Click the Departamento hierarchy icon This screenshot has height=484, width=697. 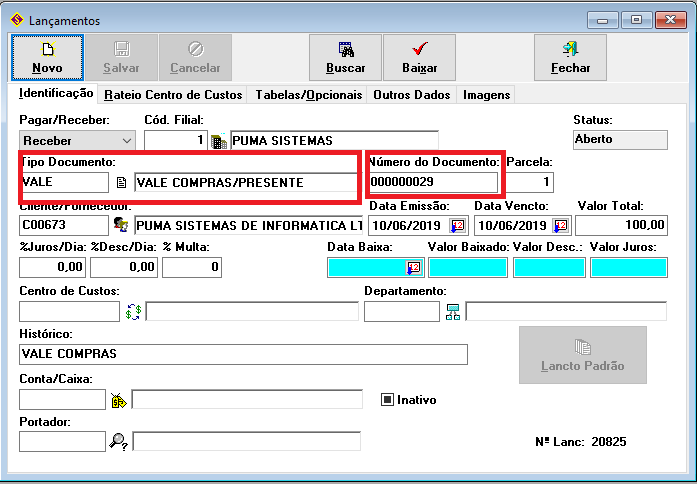[x=453, y=311]
